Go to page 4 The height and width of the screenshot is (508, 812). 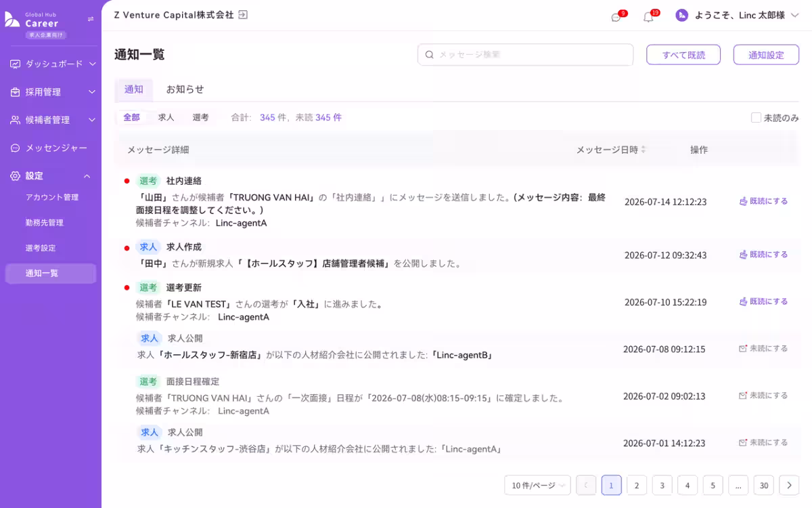[x=687, y=485]
